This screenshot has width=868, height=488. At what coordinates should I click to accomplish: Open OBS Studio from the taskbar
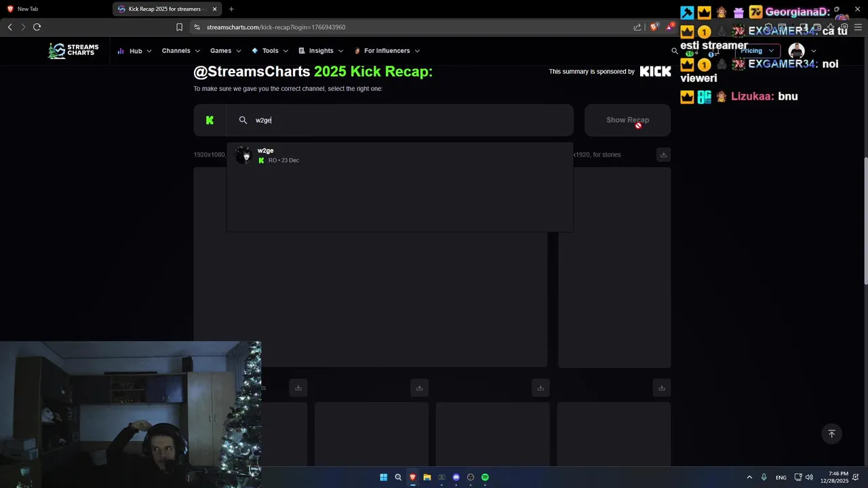point(471,477)
